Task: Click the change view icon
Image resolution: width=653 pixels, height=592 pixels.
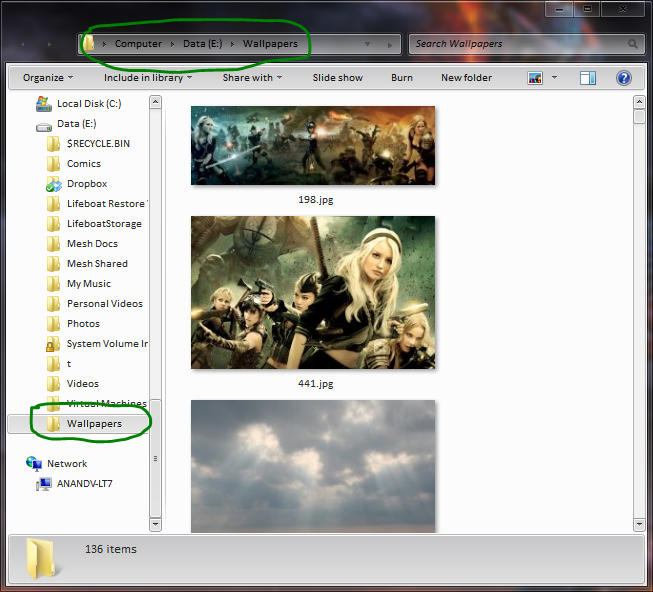Action: point(535,78)
